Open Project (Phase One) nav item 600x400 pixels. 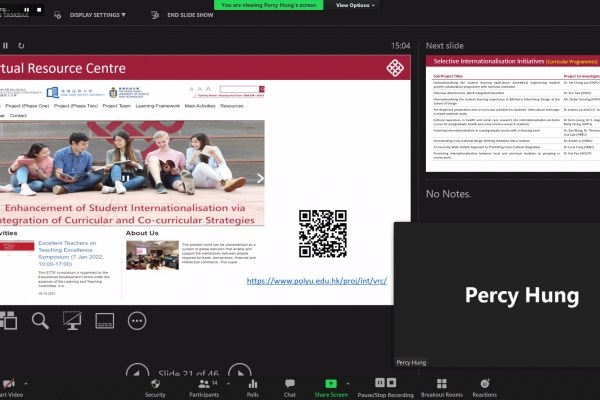(27, 106)
